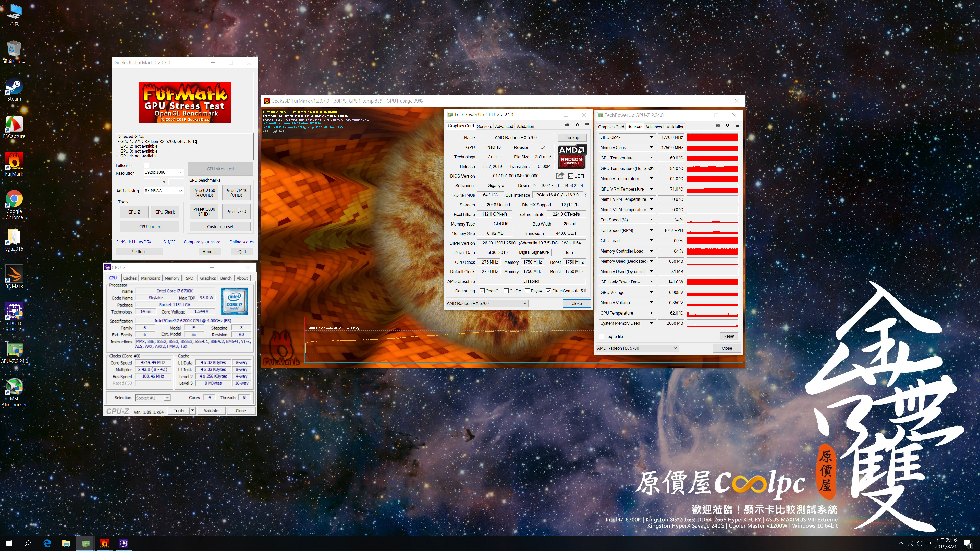Open the 3DMark desktop icon

(14, 277)
